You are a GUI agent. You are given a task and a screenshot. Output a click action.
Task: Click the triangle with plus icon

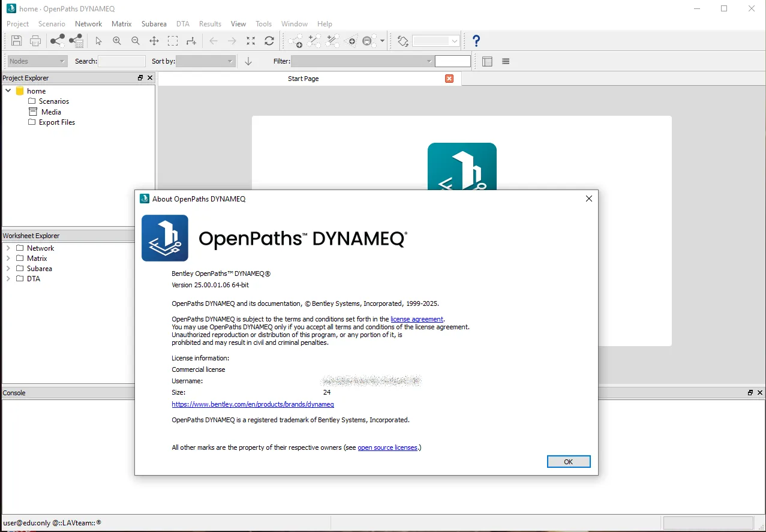point(351,41)
